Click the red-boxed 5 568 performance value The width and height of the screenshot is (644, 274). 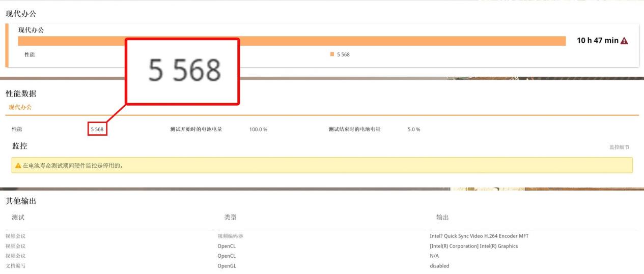pyautogui.click(x=97, y=130)
